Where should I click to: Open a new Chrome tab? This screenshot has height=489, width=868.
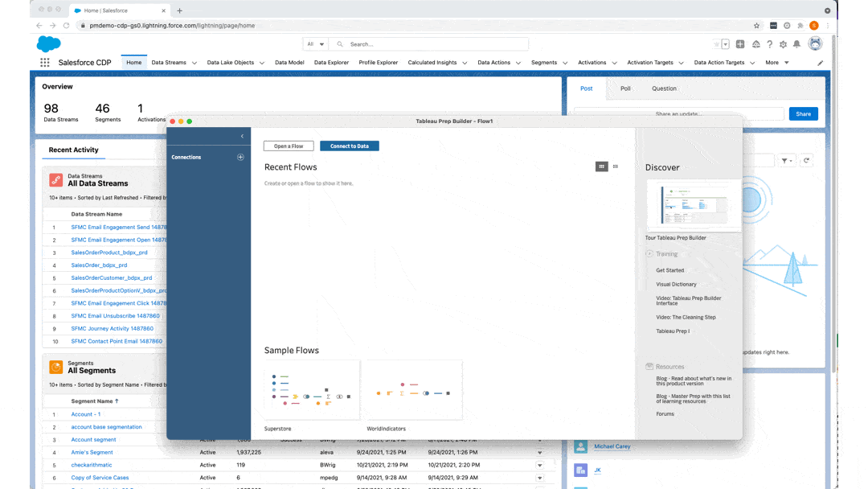click(179, 10)
